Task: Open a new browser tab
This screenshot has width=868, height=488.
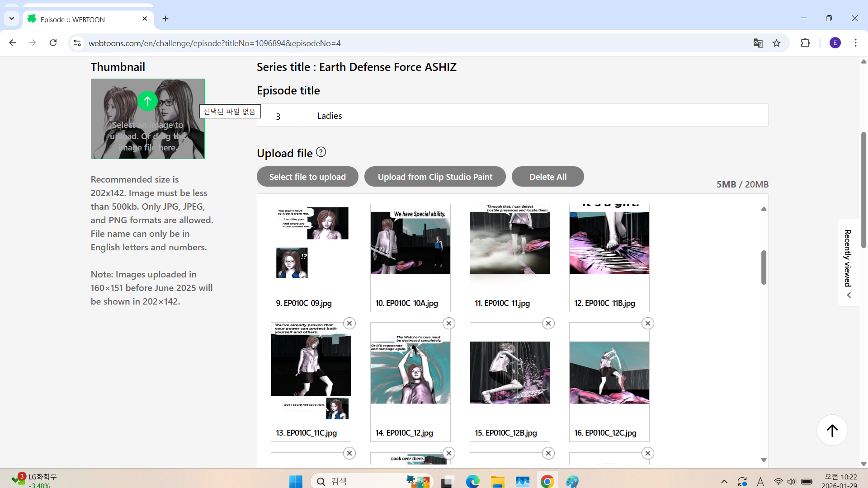Action: click(165, 19)
